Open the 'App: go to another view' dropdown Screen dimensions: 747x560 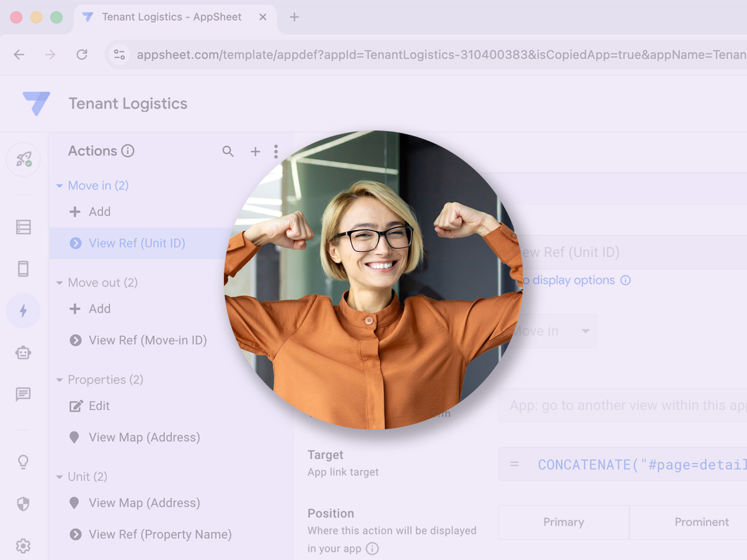click(x=623, y=405)
